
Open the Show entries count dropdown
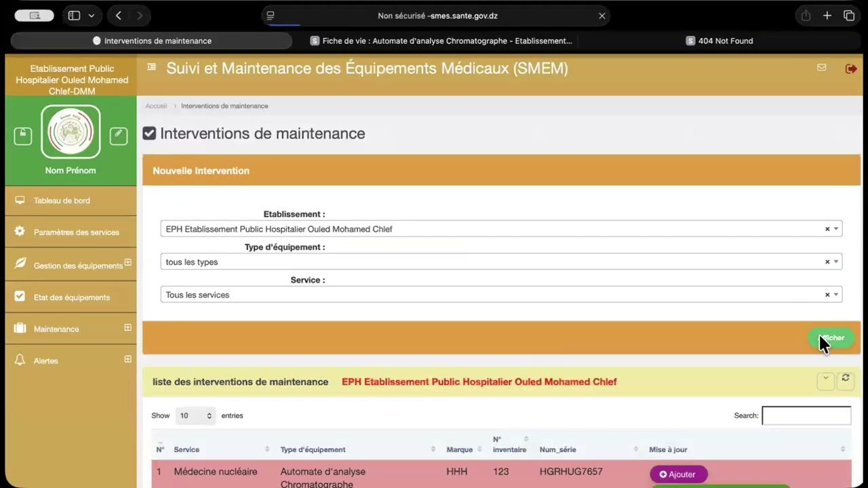[195, 415]
